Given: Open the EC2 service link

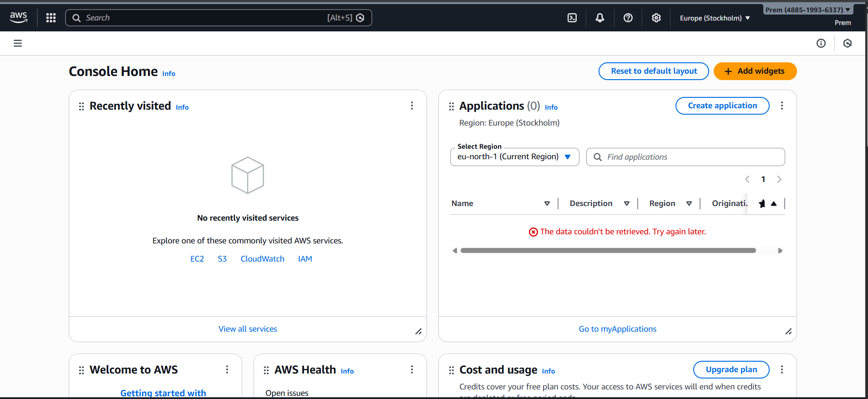Looking at the screenshot, I should point(197,259).
